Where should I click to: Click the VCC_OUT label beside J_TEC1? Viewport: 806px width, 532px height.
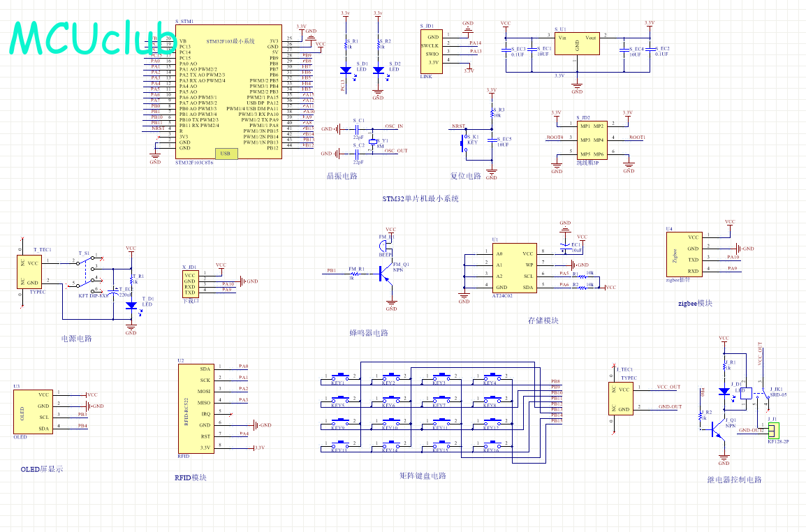[x=668, y=387]
